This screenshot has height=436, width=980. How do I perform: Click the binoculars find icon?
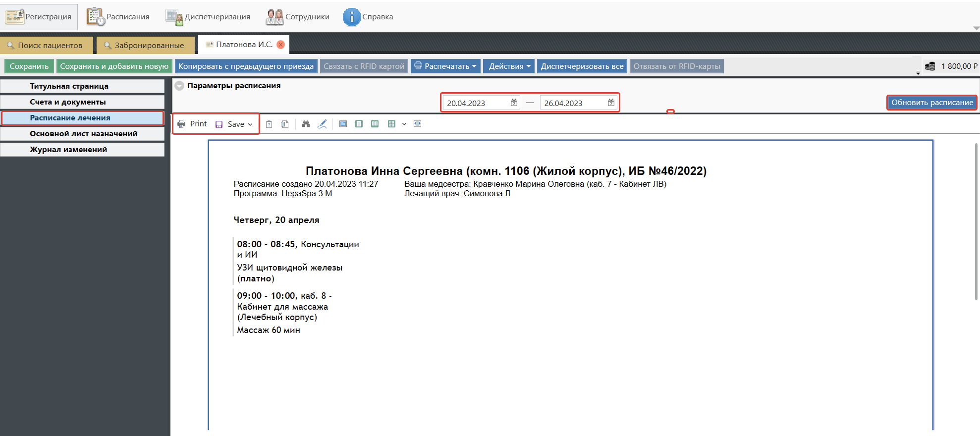click(306, 124)
